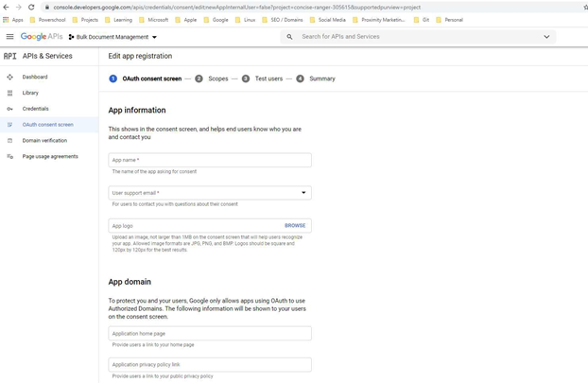Expand the User support email dropdown
The image size is (588, 383).
(303, 193)
